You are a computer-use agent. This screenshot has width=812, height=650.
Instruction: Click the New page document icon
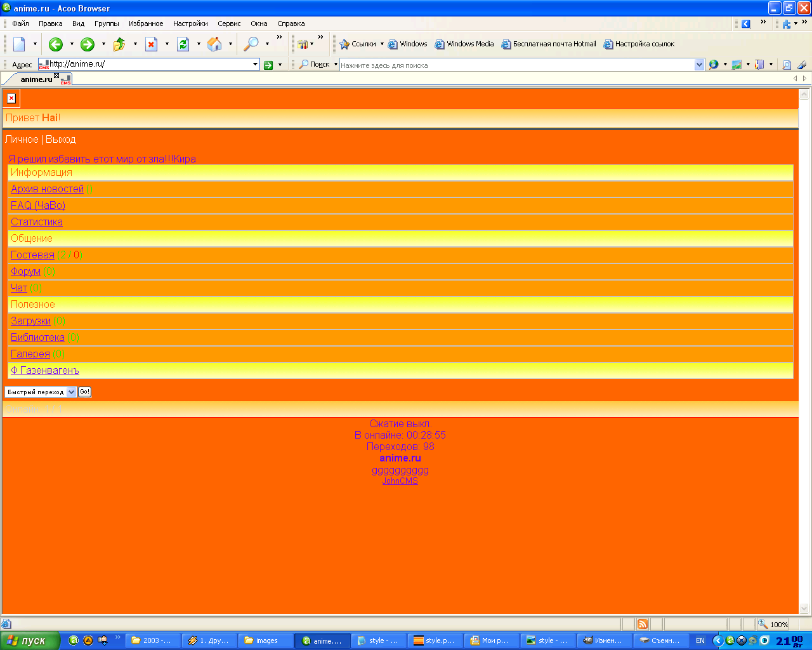pyautogui.click(x=19, y=44)
